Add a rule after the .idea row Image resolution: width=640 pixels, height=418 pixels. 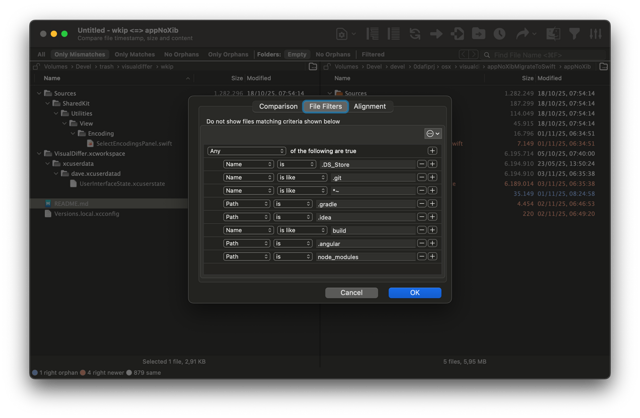432,217
